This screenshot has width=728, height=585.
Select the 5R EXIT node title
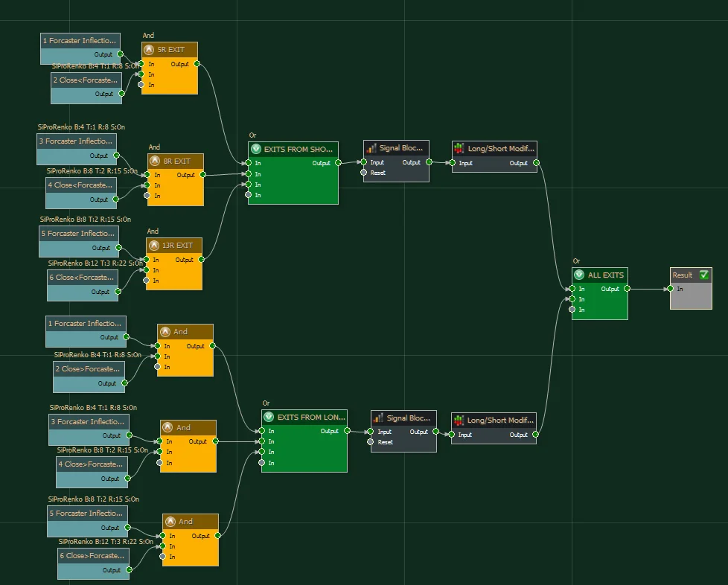point(171,50)
